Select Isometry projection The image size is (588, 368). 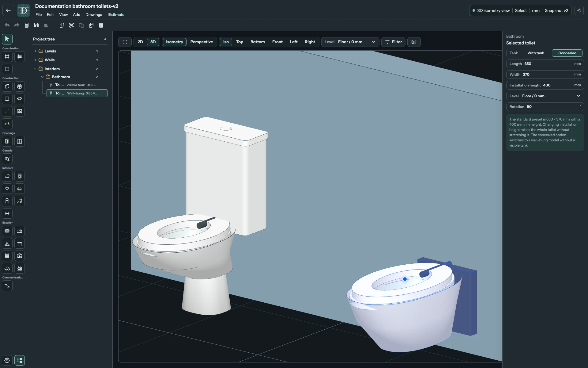point(175,42)
